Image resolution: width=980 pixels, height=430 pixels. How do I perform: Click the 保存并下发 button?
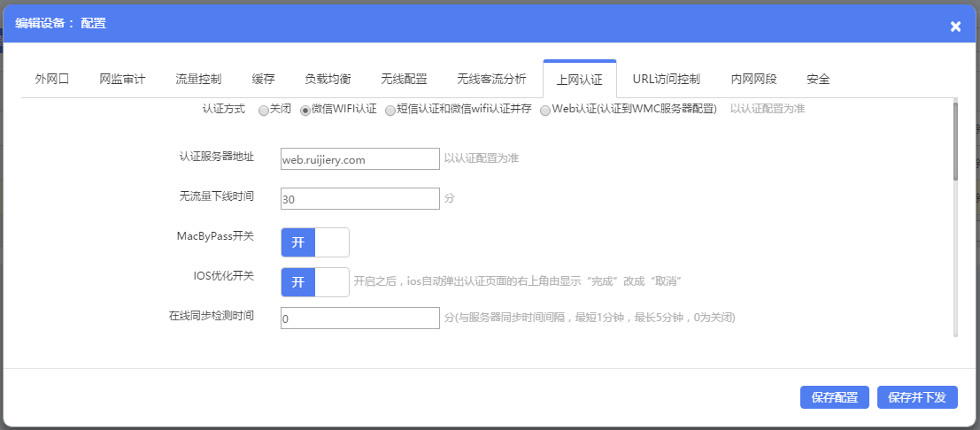click(917, 397)
